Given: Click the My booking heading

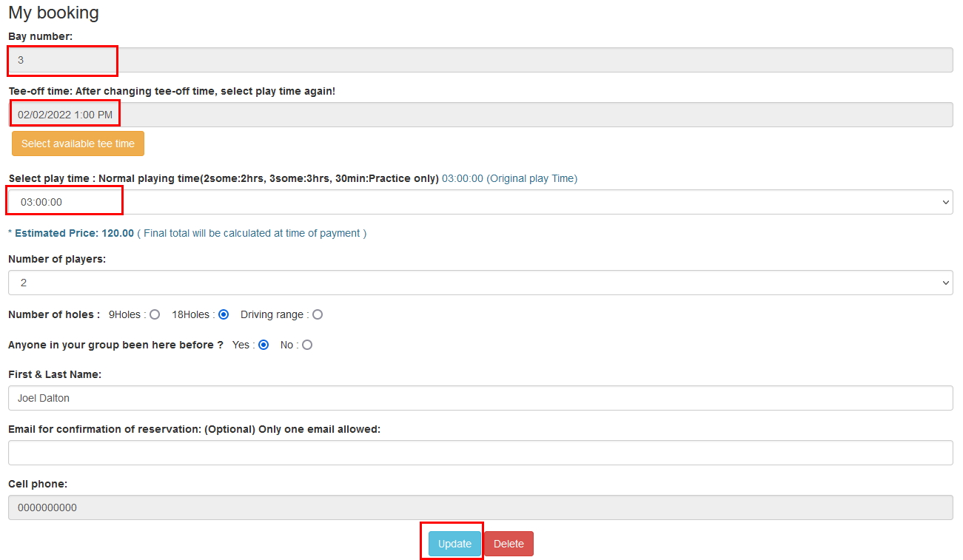Looking at the screenshot, I should (x=53, y=13).
